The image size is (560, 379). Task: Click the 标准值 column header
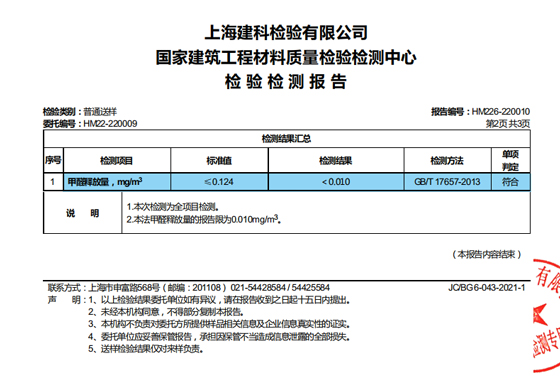click(x=219, y=160)
